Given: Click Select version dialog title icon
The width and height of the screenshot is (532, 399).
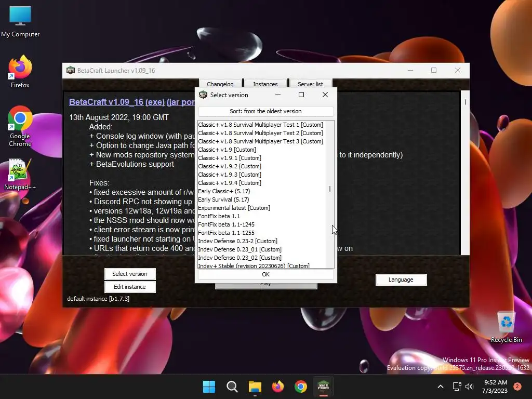Looking at the screenshot, I should [203, 95].
